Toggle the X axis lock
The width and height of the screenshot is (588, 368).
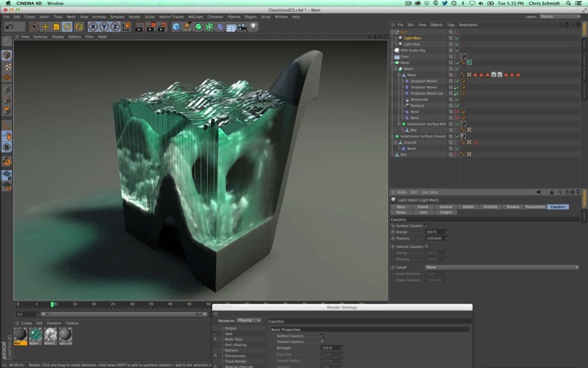coord(93,27)
